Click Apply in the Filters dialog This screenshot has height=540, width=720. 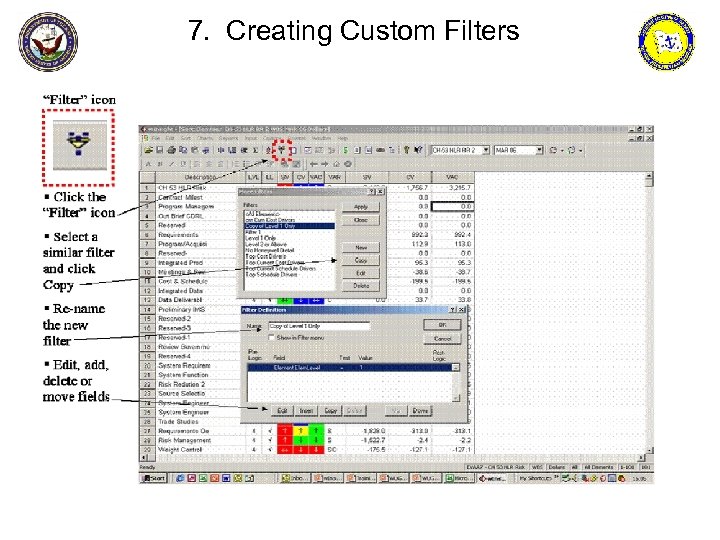[x=361, y=207]
